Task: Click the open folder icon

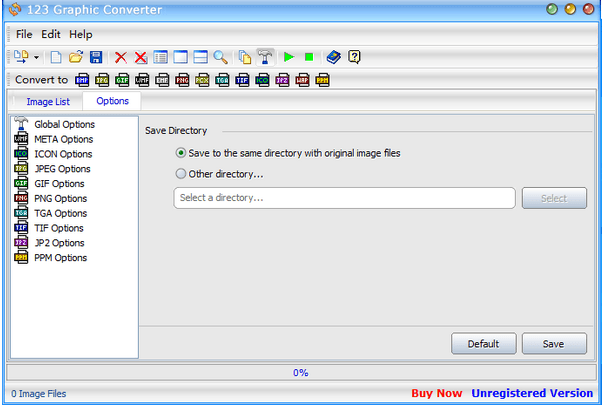Action: [76, 57]
